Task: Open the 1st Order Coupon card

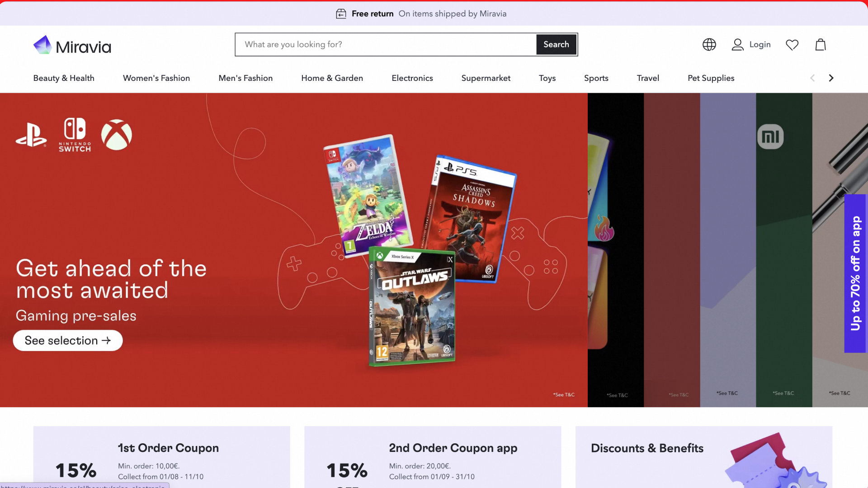Action: tap(161, 457)
